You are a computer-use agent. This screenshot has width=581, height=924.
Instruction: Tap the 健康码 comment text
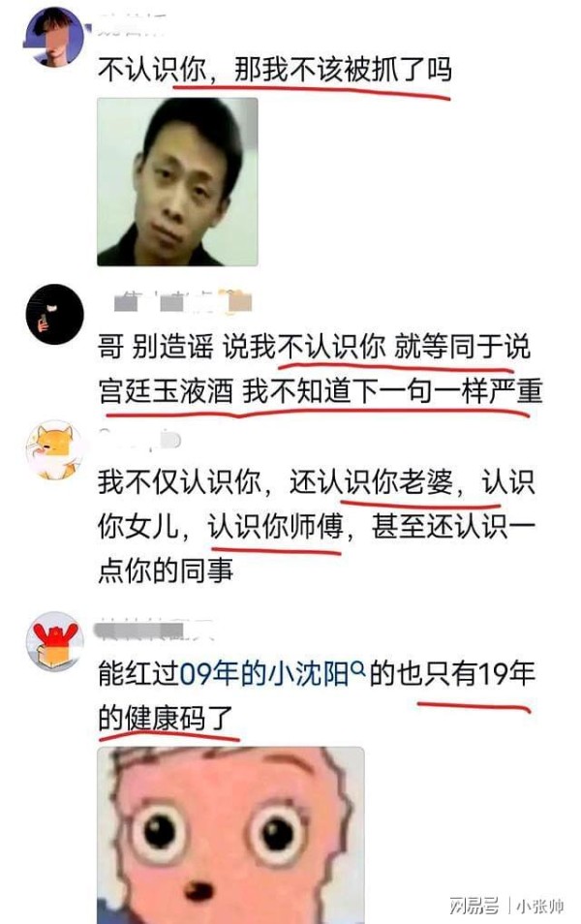[x=316, y=695]
